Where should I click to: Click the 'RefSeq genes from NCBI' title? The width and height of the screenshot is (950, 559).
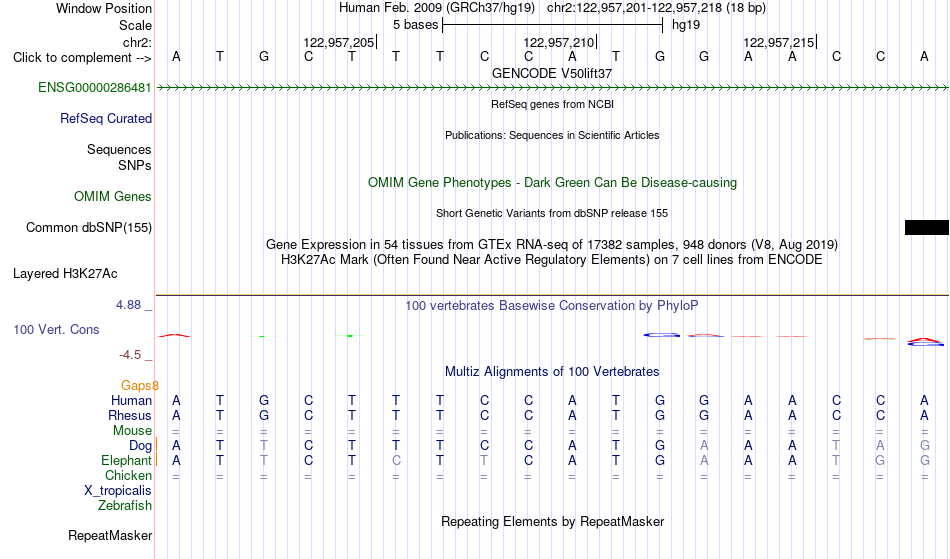tap(552, 104)
